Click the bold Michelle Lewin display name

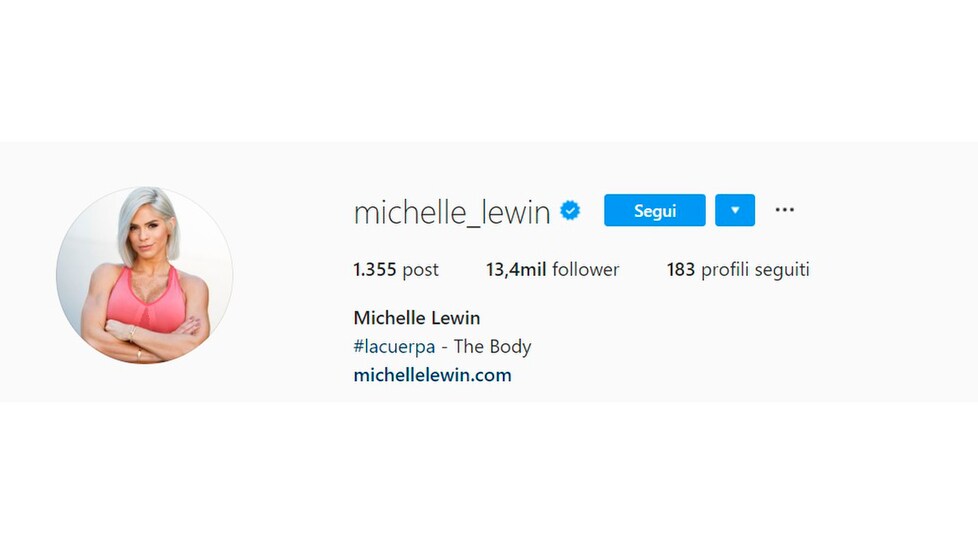417,318
